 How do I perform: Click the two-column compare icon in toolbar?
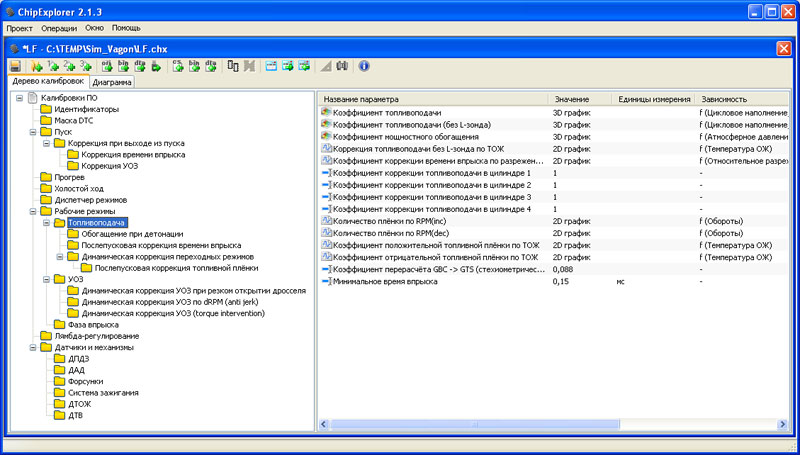(233, 66)
